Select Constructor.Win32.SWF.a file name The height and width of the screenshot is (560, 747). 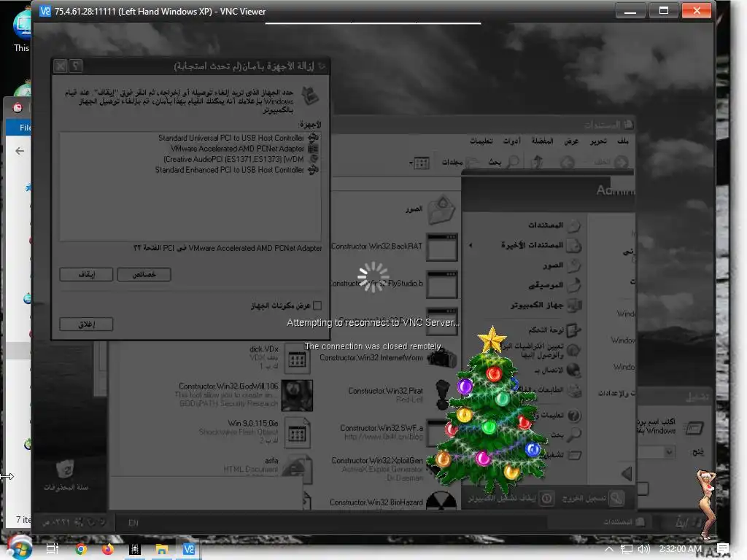[381, 428]
